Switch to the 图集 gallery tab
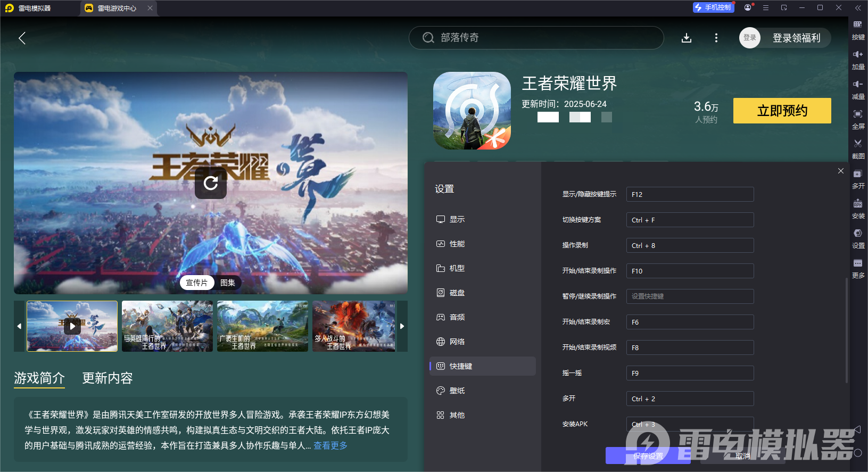 tap(228, 283)
